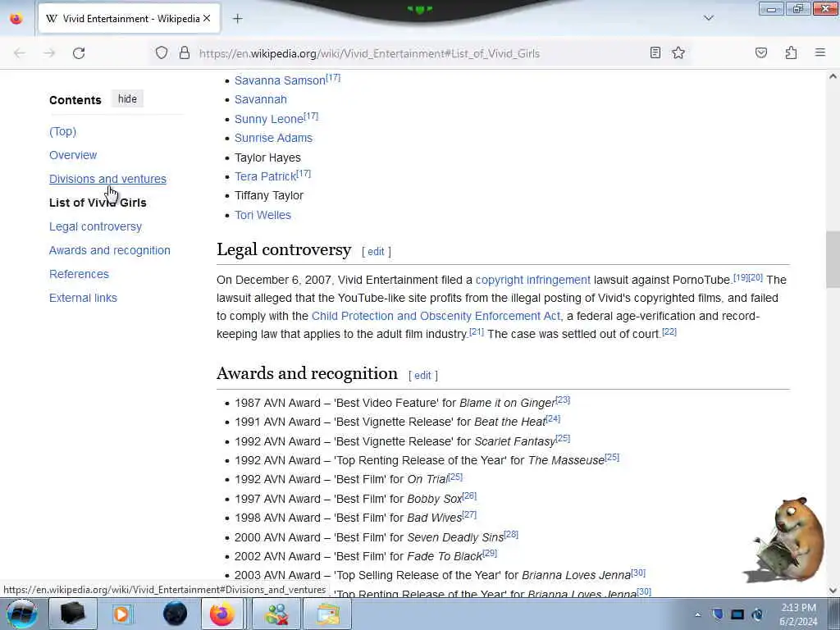Viewport: 840px width, 630px height.
Task: Open citation [24] for Beat the Heat
Action: click(553, 418)
